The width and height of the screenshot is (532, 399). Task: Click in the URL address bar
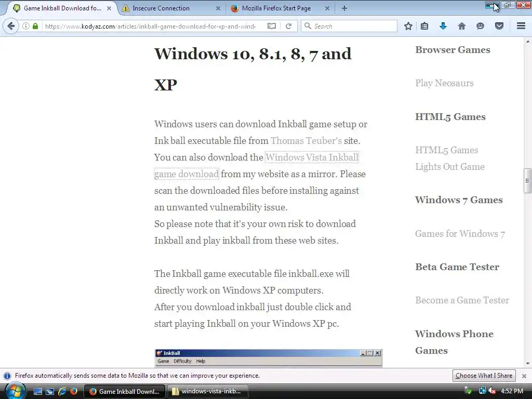pos(149,26)
